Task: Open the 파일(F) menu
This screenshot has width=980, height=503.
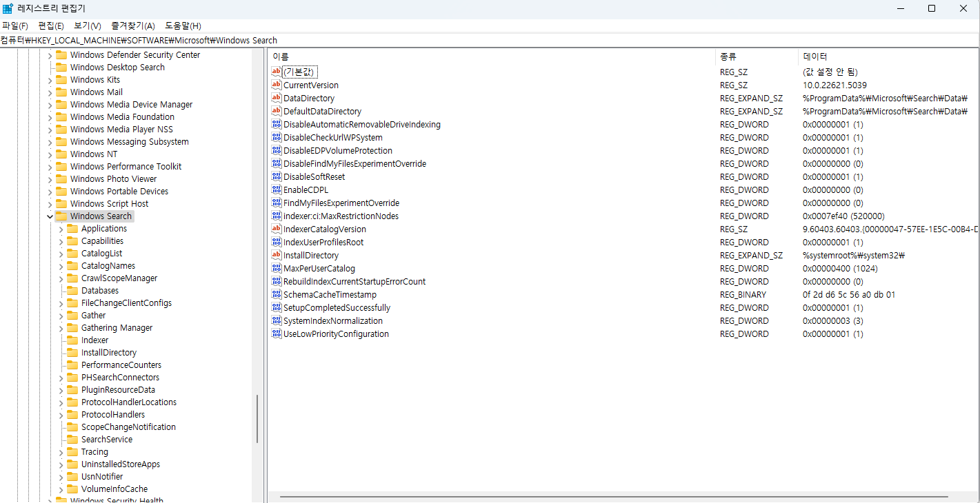Action: 15,25
